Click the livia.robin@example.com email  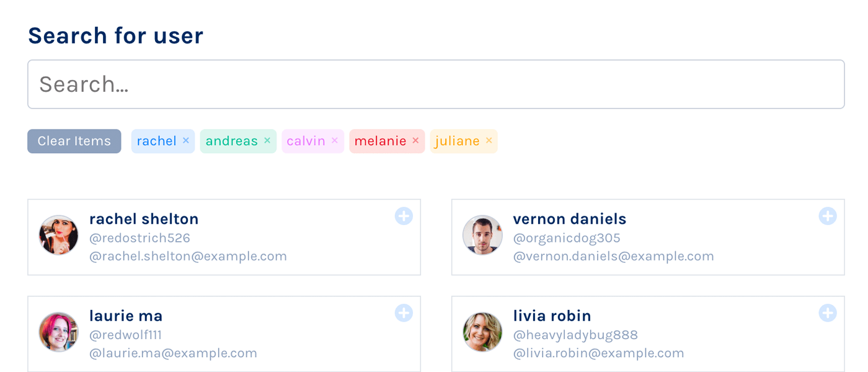tap(599, 353)
